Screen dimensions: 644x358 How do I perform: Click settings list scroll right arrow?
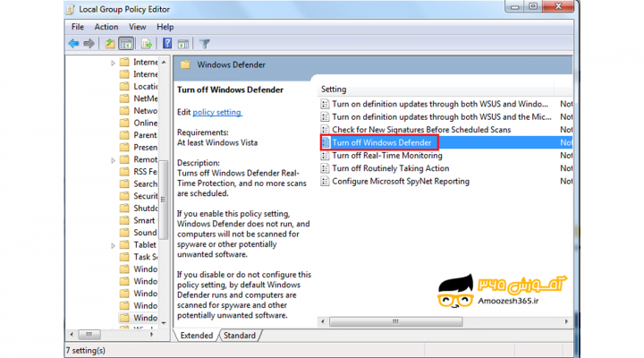pos(566,321)
